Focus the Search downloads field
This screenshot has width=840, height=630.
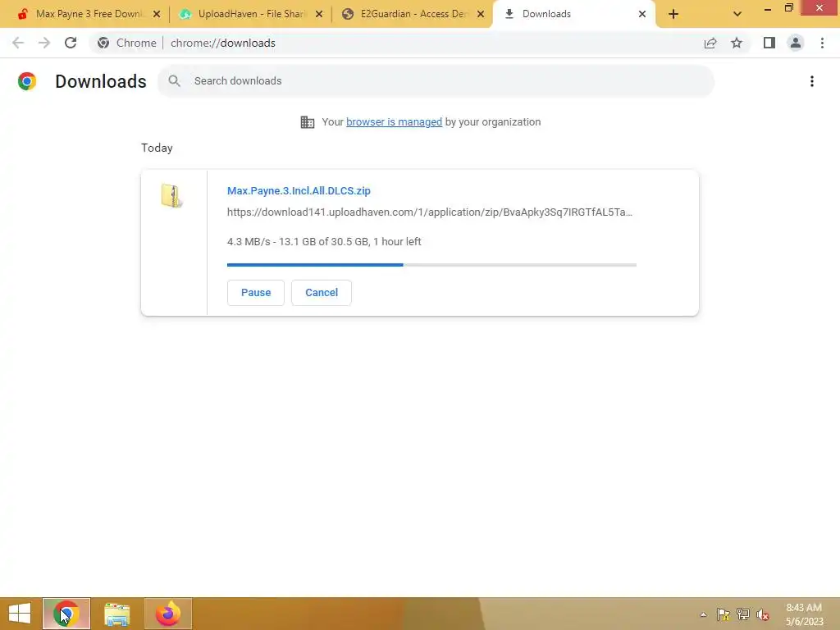click(436, 81)
